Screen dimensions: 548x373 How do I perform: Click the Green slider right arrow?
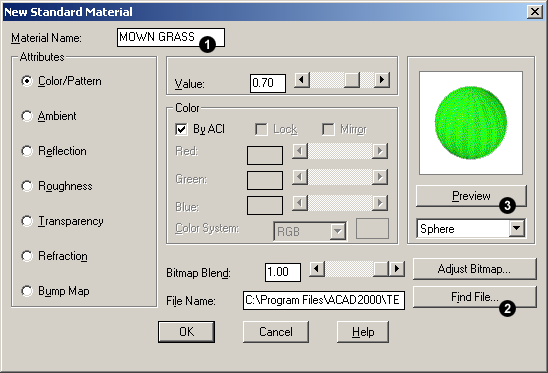pos(380,177)
